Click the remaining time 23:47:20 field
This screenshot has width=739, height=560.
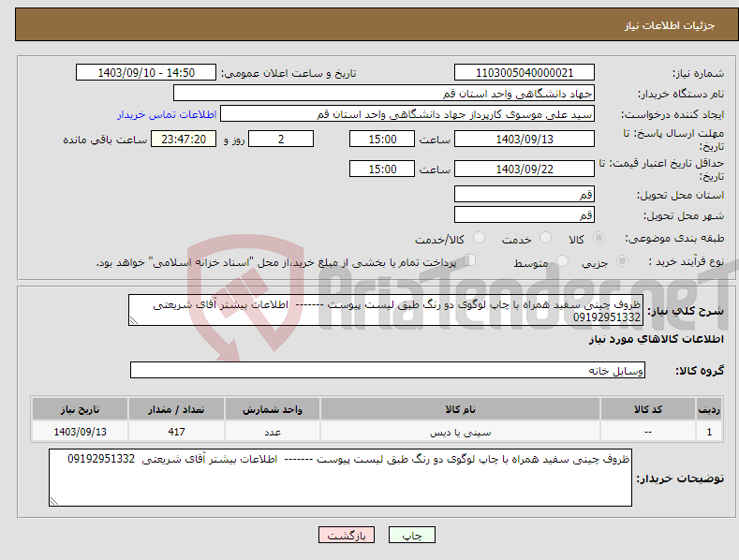pos(184,139)
